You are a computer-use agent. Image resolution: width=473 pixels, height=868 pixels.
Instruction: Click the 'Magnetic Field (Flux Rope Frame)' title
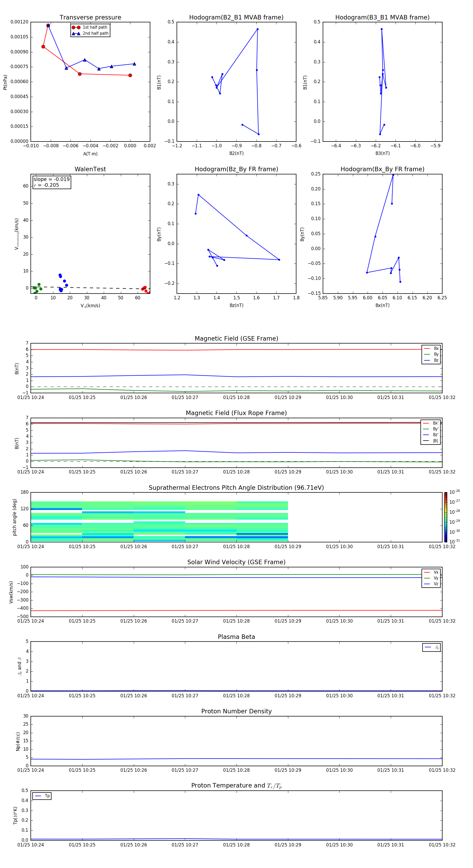[236, 413]
